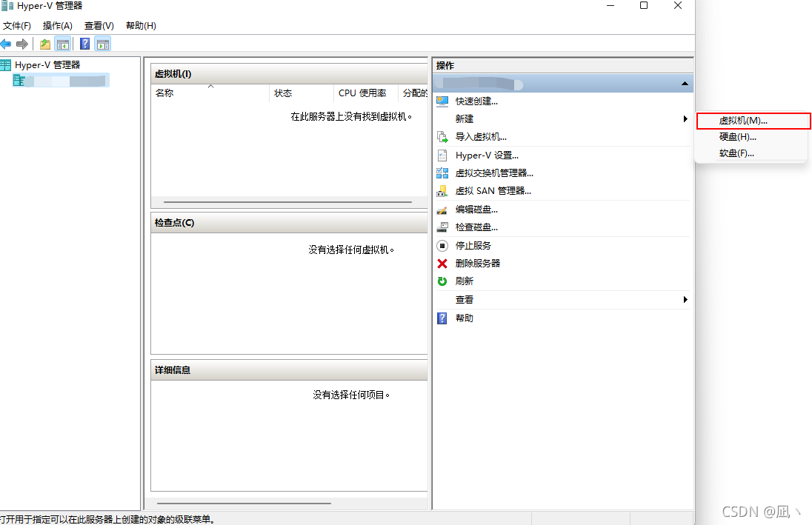
Task: Toggle the Action pane toolbar icon
Action: (x=103, y=44)
